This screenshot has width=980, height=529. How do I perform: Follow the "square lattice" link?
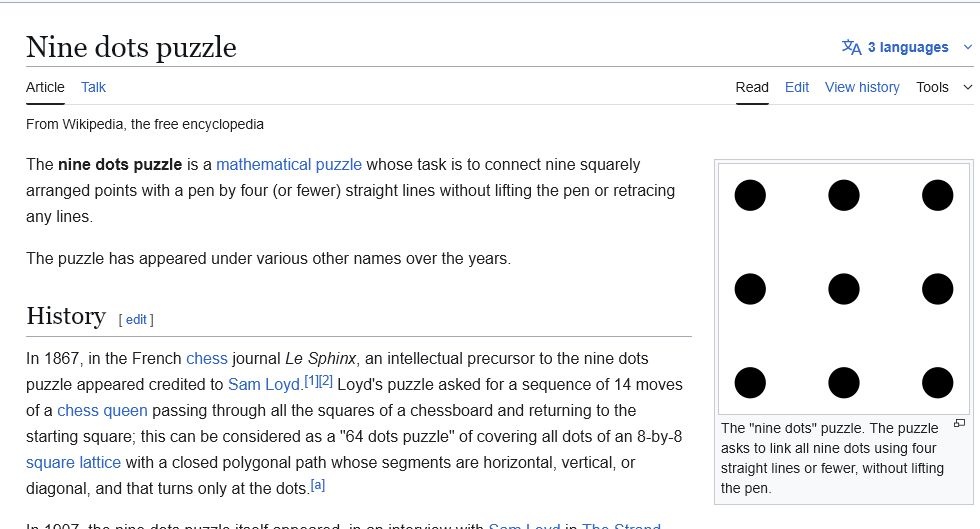coord(73,462)
